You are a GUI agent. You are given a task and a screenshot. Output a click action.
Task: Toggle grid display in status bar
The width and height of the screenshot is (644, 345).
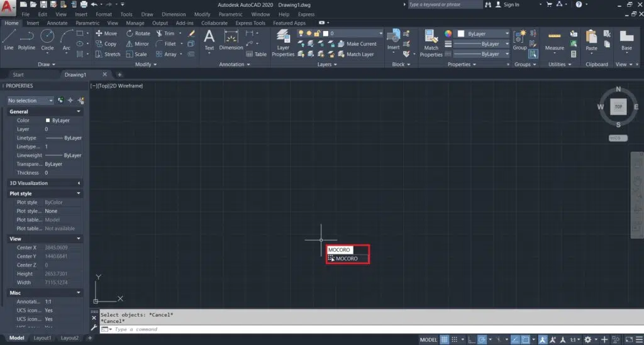coord(445,340)
